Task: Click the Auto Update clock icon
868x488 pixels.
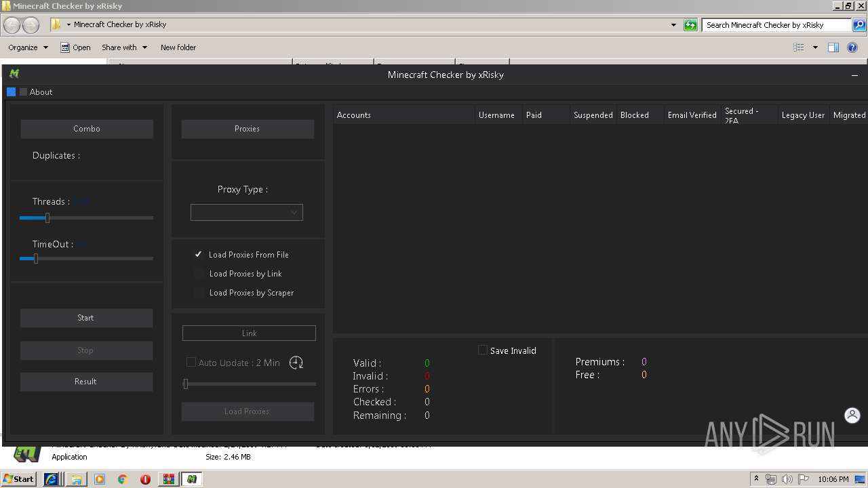Action: [x=296, y=363]
